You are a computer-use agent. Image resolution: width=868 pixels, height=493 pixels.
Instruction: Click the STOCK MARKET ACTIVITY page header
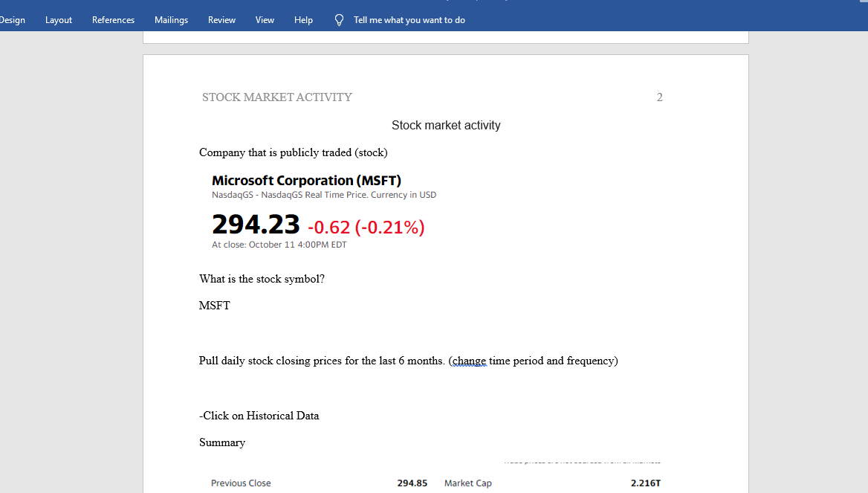276,97
